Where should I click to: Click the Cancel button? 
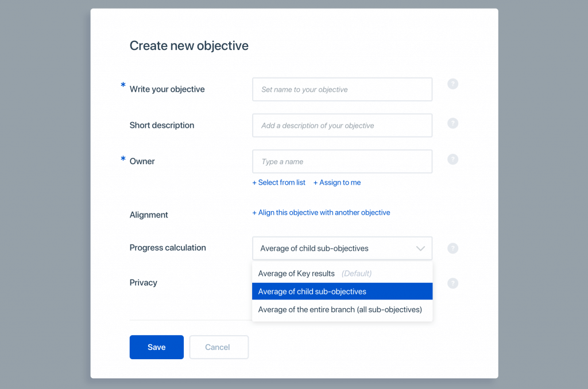click(x=219, y=347)
